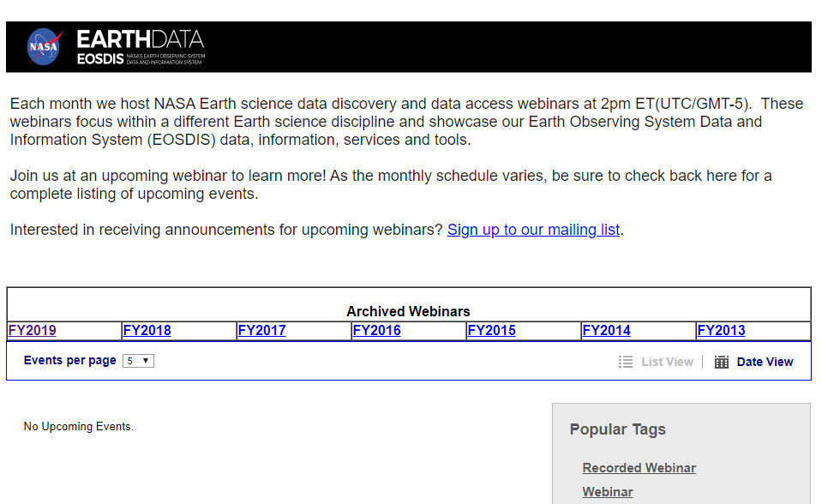
Task: Click the EARTHDATA wordmark in the header
Action: pyautogui.click(x=140, y=39)
